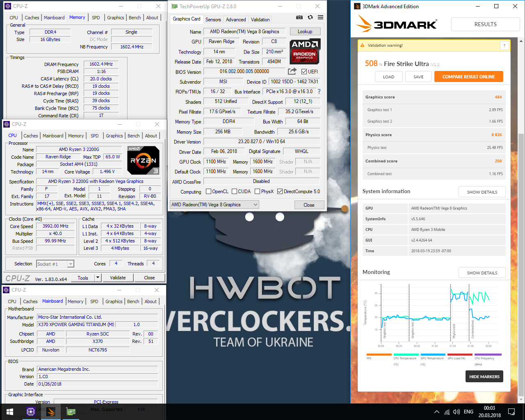Show hidden tray icons chevron
The image size is (525, 420).
[x=437, y=412]
